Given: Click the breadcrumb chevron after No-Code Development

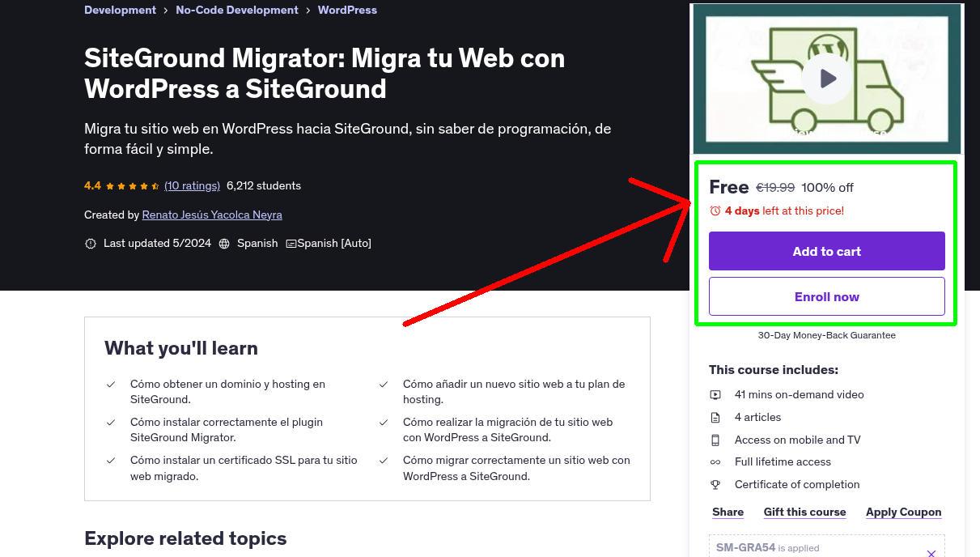Looking at the screenshot, I should point(308,11).
